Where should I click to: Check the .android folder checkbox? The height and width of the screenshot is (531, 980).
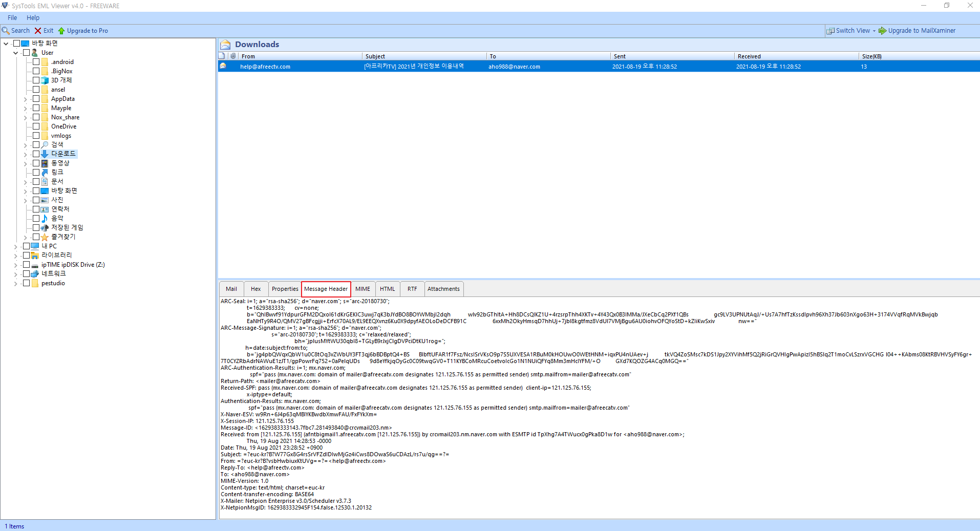pyautogui.click(x=36, y=62)
